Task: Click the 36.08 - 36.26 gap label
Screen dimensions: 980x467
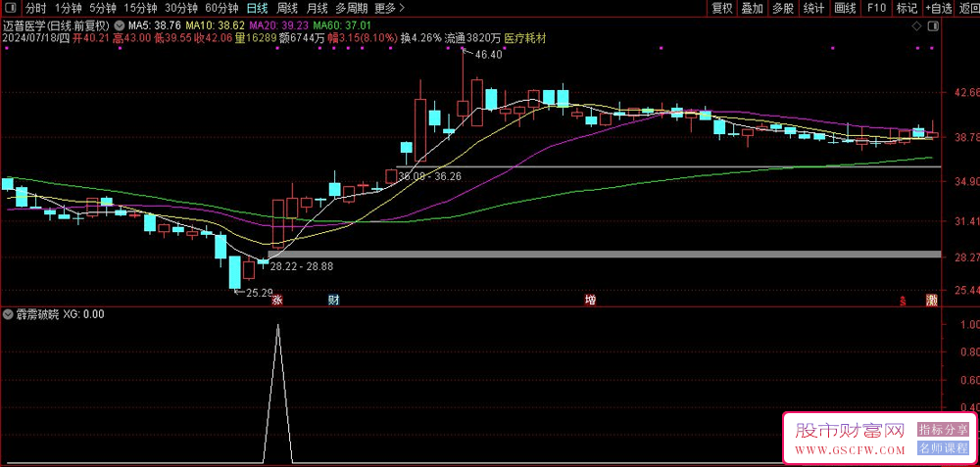Action: (430, 176)
